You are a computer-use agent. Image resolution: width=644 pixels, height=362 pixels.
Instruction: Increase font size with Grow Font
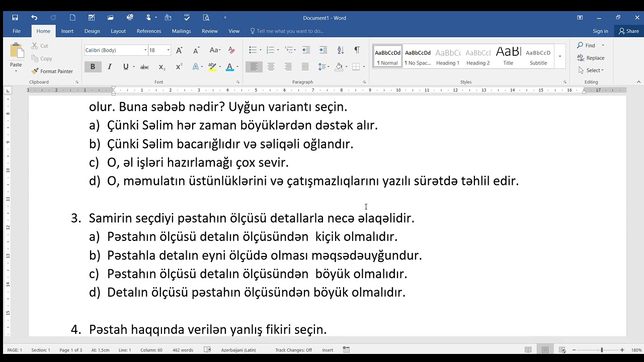coord(180,50)
